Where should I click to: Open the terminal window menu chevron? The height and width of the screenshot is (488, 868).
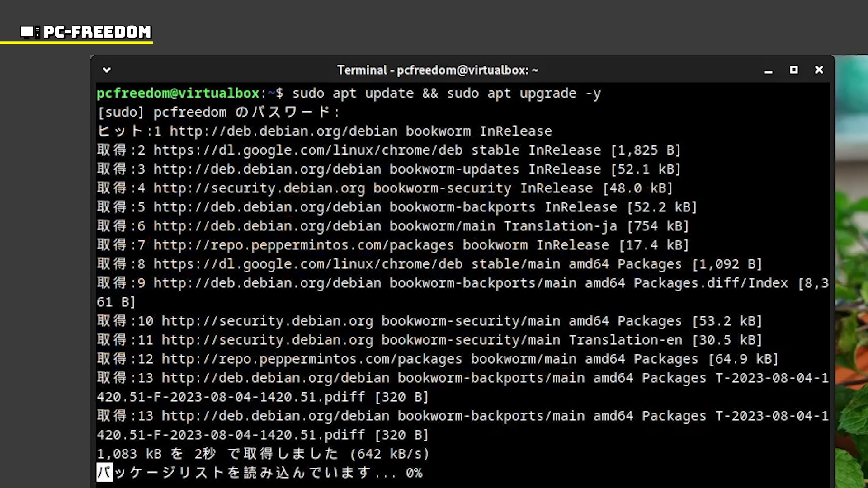[x=107, y=70]
